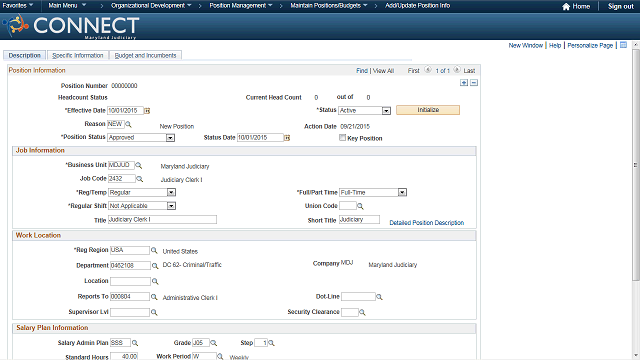This screenshot has width=640, height=360.
Task: Add a new position row with plus icon
Action: (464, 83)
